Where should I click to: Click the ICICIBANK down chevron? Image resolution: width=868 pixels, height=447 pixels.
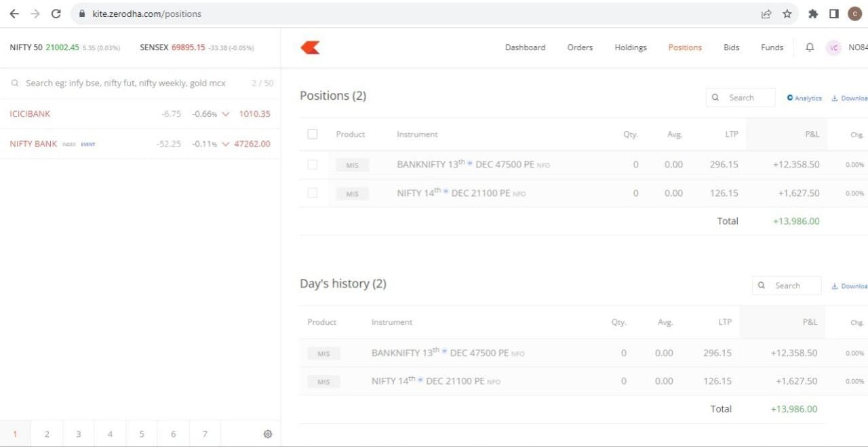tap(226, 114)
